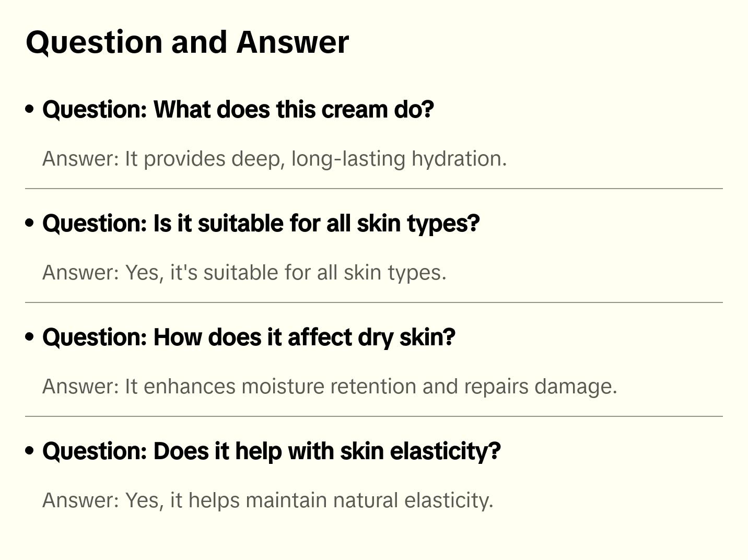
Task: Select the answer about maintaining natural elasticity
Action: tap(267, 500)
